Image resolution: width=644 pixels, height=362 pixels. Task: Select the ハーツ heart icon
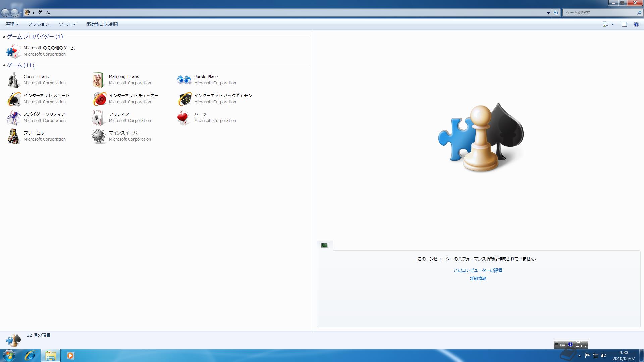tap(184, 118)
